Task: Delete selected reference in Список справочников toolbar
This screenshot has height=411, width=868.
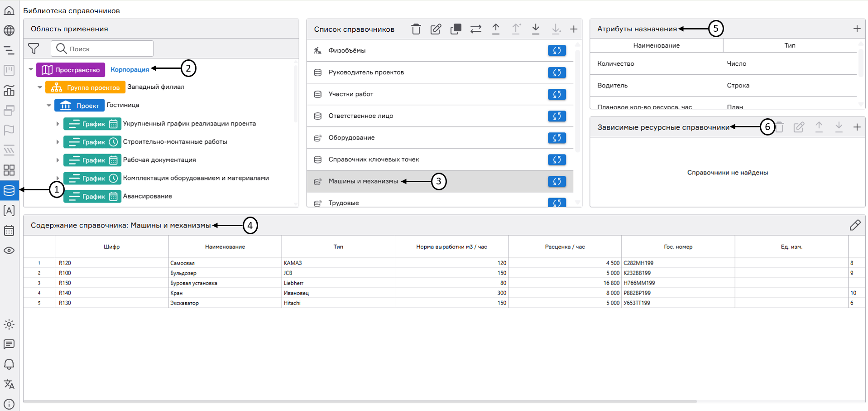Action: pos(416,29)
